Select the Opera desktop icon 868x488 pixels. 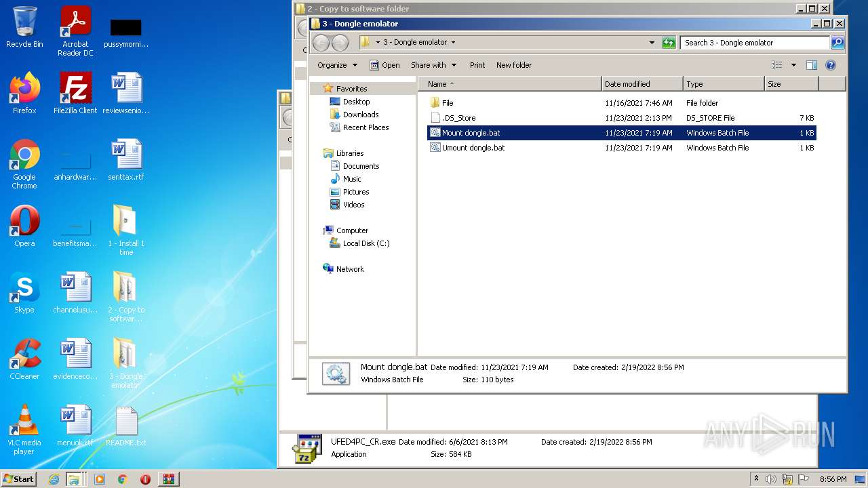click(24, 226)
